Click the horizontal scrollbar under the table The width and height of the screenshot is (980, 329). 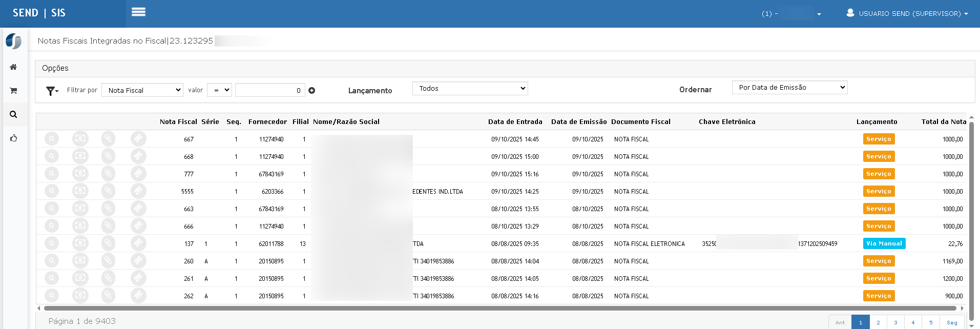click(499, 309)
